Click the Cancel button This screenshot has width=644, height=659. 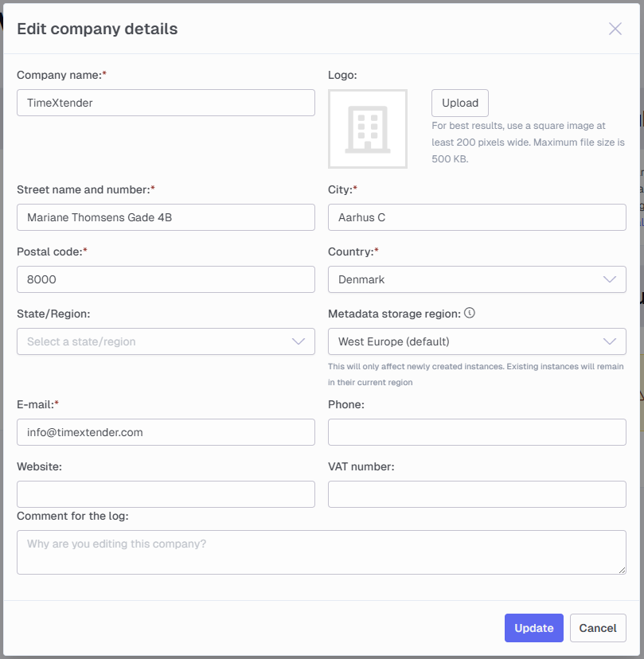[x=598, y=628]
